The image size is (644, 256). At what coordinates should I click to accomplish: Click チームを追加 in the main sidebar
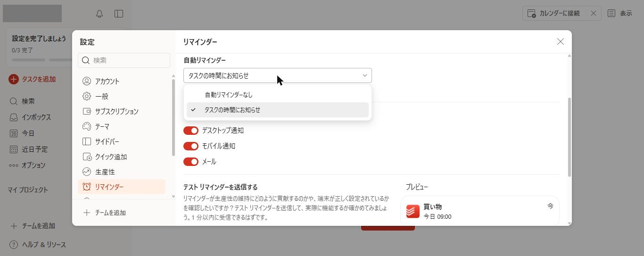pos(33,226)
